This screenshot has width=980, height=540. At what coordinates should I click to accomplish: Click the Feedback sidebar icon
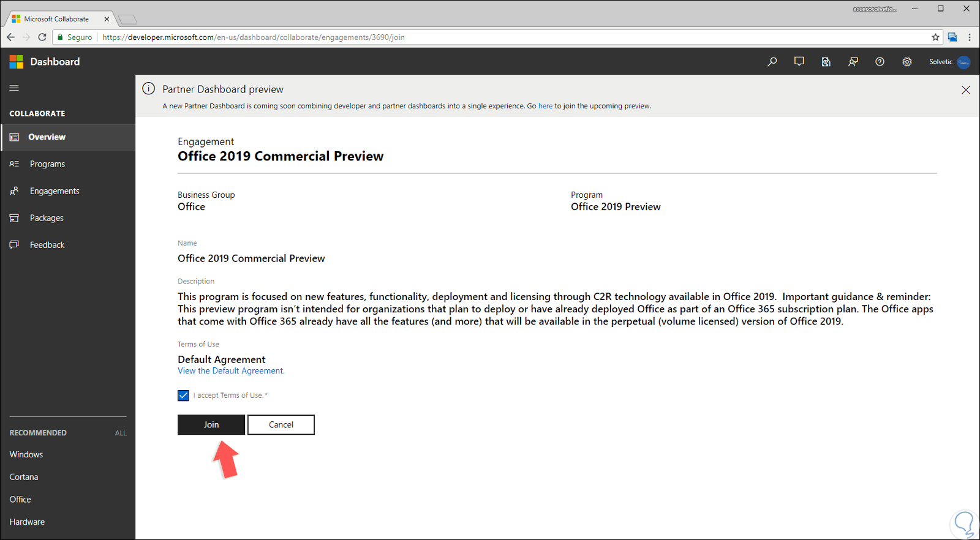(x=14, y=245)
